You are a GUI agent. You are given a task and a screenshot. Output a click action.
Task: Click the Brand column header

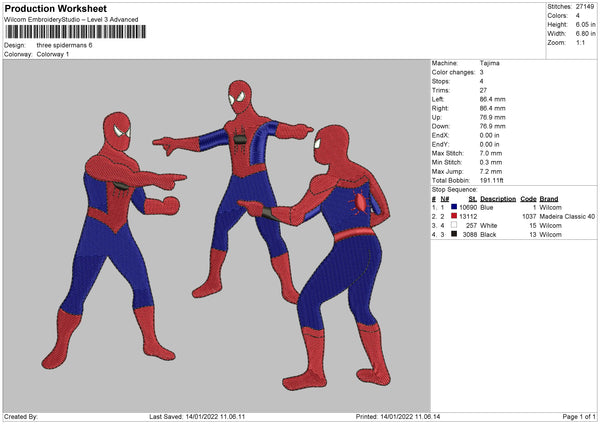coord(549,198)
